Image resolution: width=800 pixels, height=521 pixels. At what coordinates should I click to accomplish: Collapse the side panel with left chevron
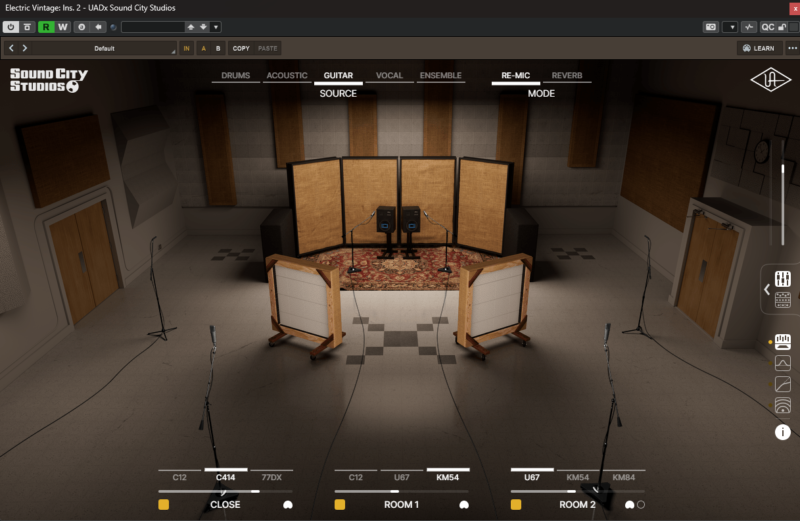pyautogui.click(x=767, y=289)
